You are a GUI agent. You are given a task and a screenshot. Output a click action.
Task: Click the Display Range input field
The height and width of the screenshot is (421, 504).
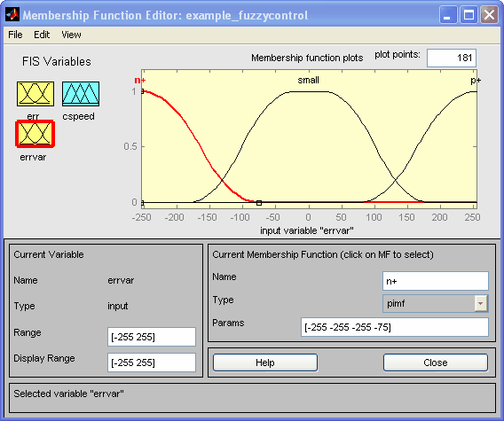click(152, 363)
